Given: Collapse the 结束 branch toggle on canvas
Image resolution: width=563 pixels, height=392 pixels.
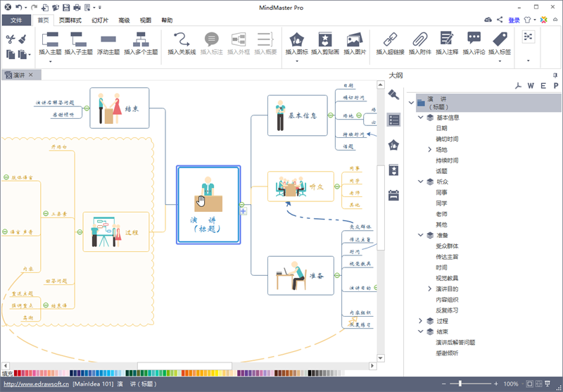Looking at the screenshot, I should [87, 108].
